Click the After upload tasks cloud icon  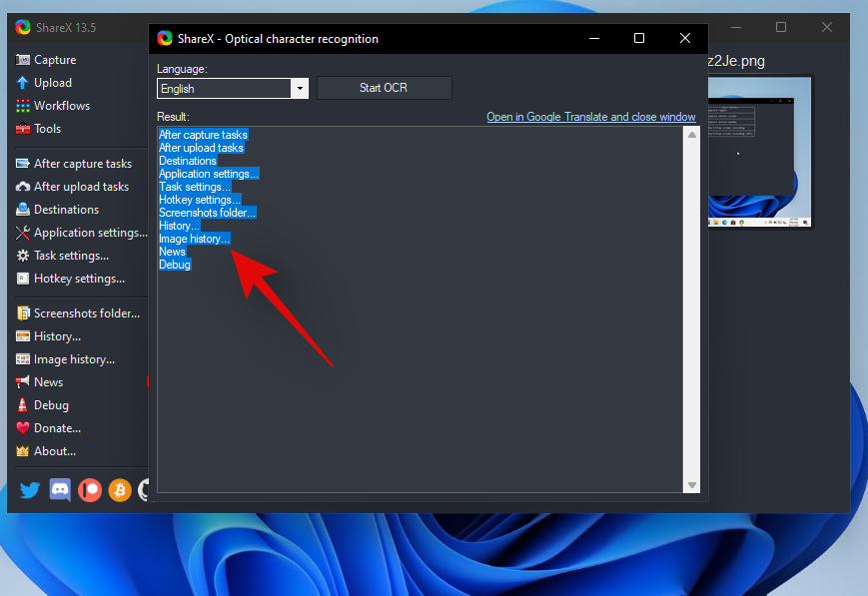23,187
